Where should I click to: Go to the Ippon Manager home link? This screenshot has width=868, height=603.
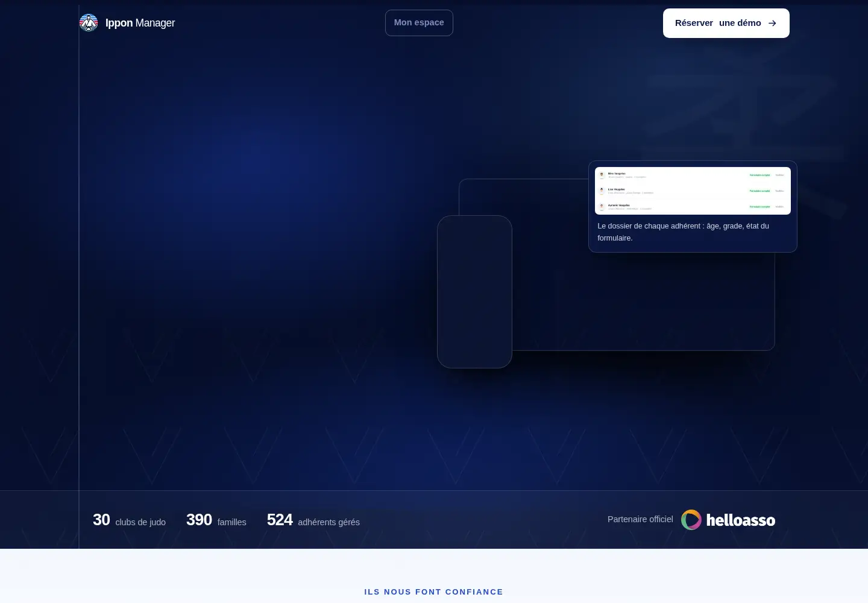(127, 23)
